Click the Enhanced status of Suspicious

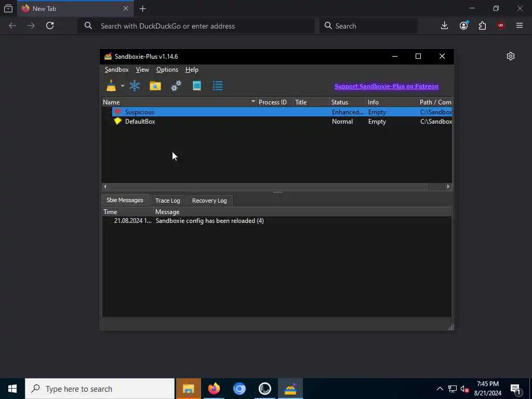tap(348, 112)
